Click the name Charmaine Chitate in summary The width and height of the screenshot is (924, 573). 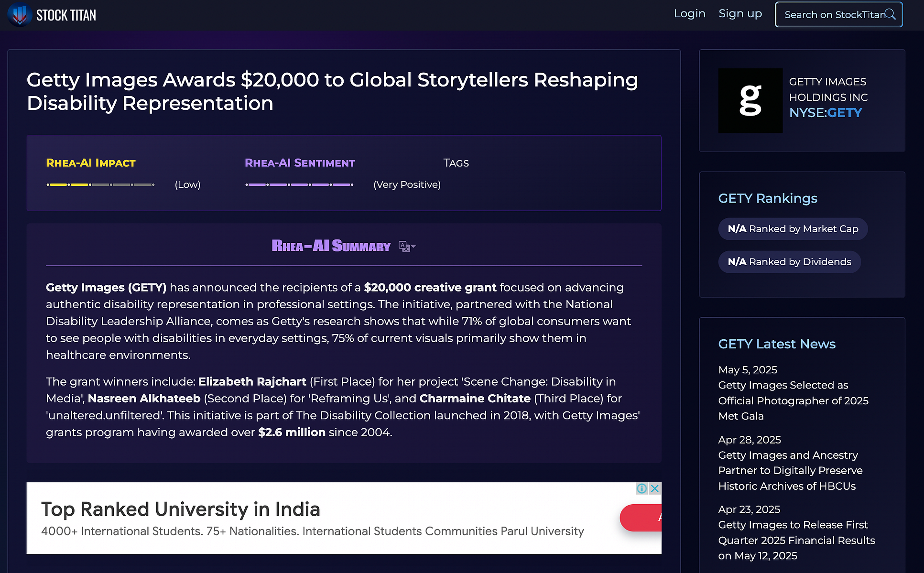[475, 398]
